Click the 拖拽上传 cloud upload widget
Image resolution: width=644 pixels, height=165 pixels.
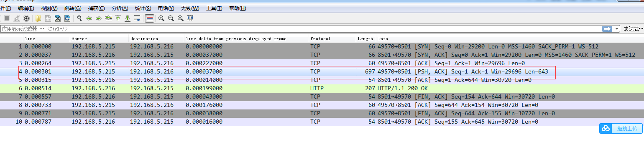point(621,129)
